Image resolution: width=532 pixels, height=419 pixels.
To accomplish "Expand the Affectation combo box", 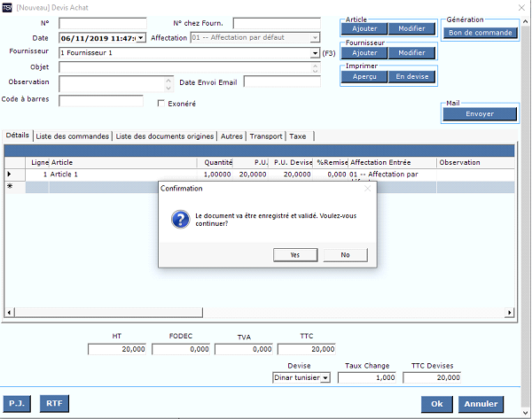I will 315,37.
